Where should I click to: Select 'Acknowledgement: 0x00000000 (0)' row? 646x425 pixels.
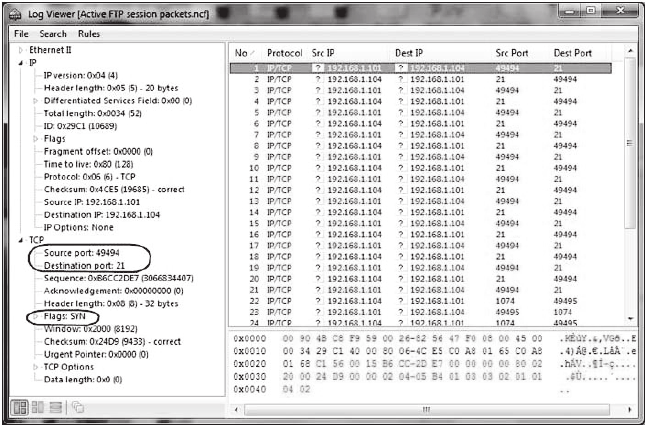click(113, 291)
